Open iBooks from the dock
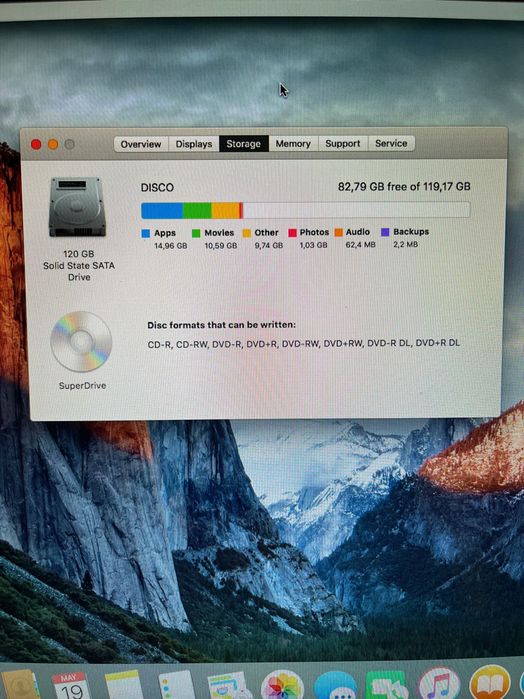This screenshot has height=699, width=524. tap(490, 683)
